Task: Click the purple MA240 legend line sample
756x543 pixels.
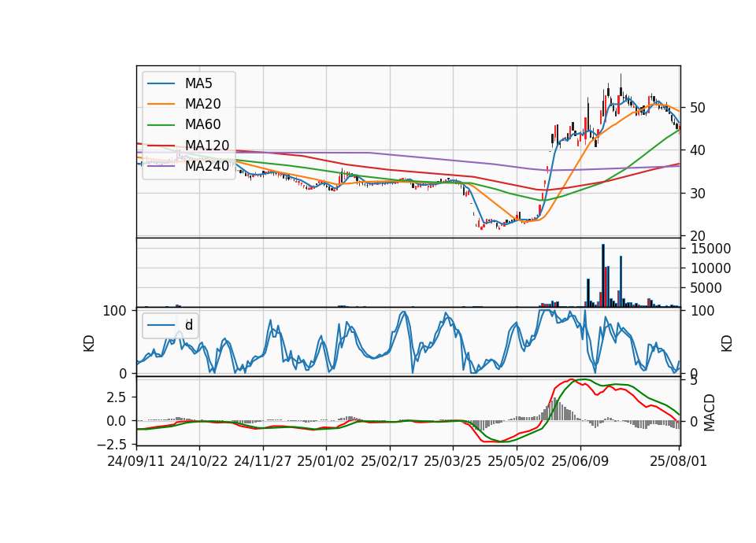Action: pyautogui.click(x=161, y=166)
